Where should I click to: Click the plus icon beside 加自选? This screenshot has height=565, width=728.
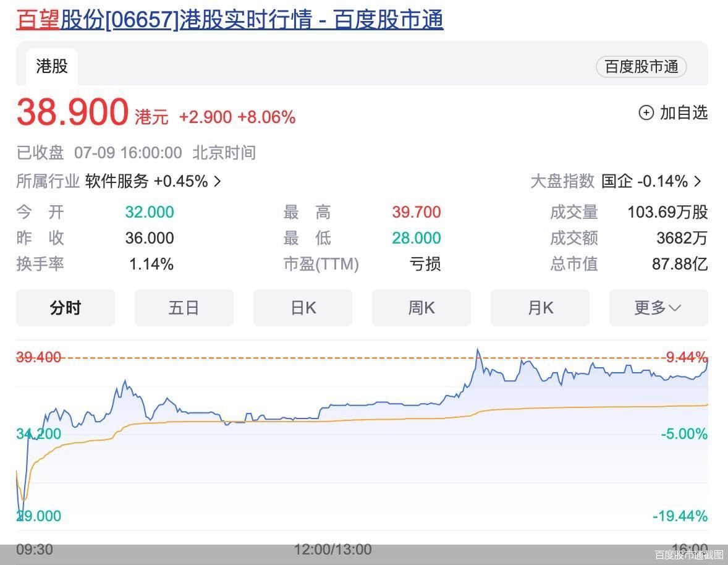click(x=646, y=113)
